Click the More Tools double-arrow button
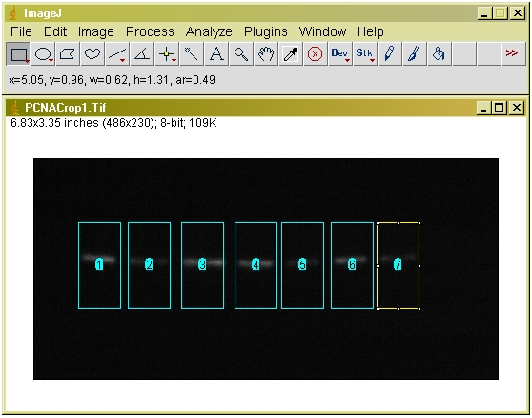 [x=513, y=53]
